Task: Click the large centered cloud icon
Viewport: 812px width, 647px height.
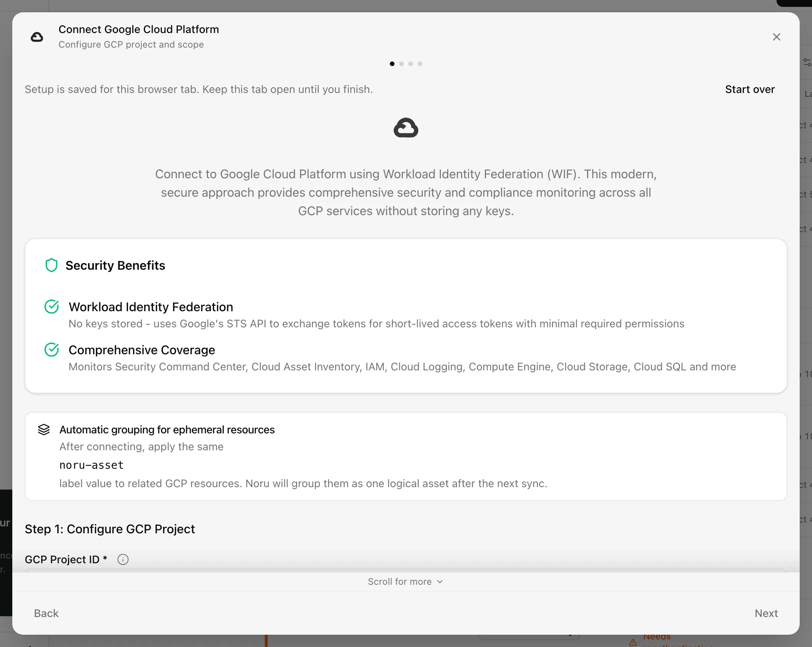Action: point(406,128)
